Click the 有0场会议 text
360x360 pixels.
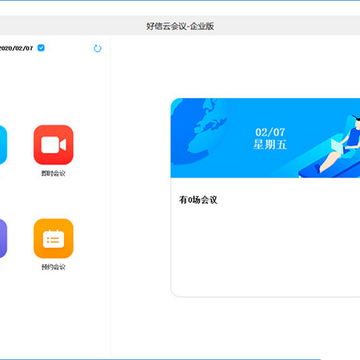click(198, 200)
